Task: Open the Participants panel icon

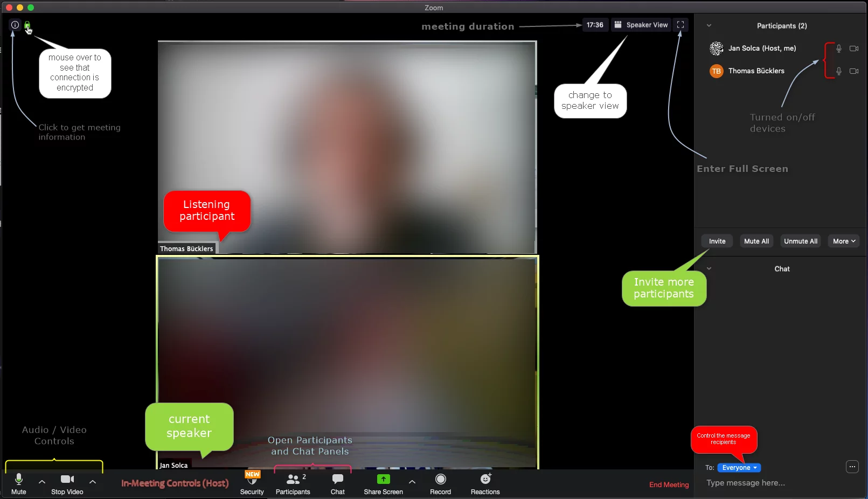Action: (293, 479)
